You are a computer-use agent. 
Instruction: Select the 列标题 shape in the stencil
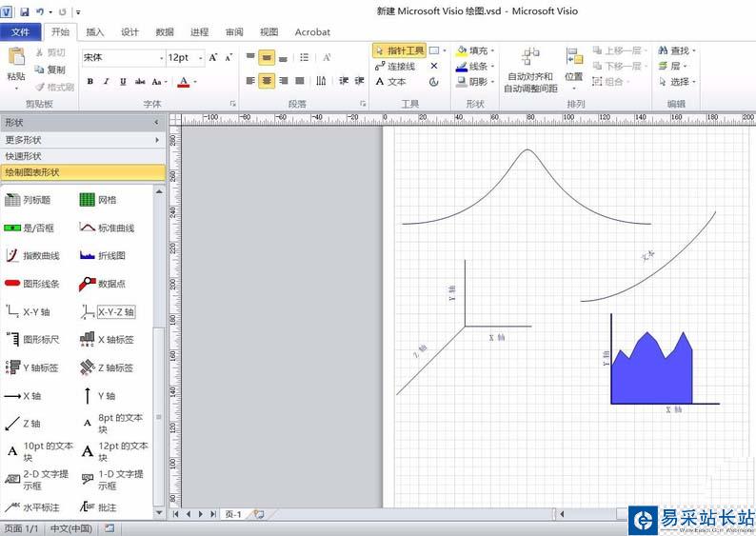click(x=28, y=200)
